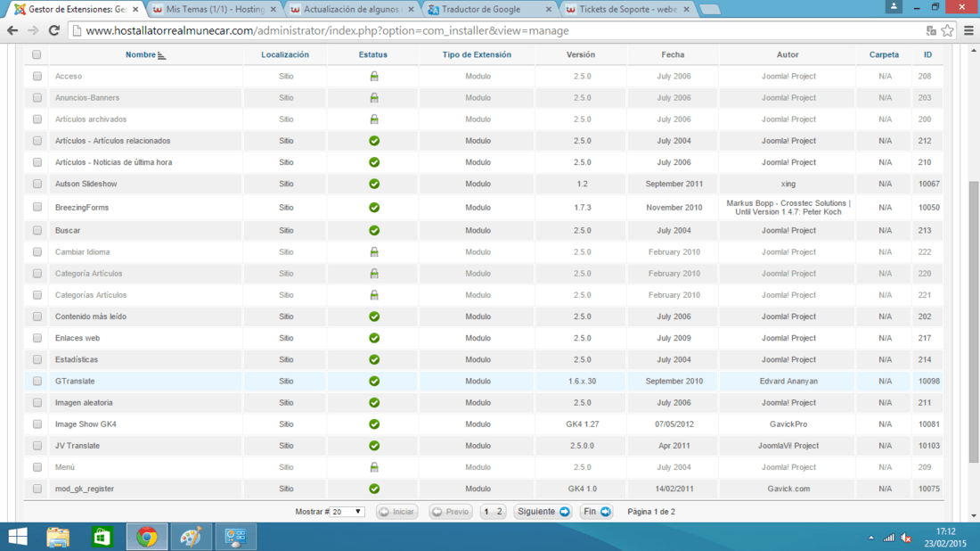The width and height of the screenshot is (980, 551).
Task: Toggle mod_gk_register enabled status icon
Action: pyautogui.click(x=374, y=489)
